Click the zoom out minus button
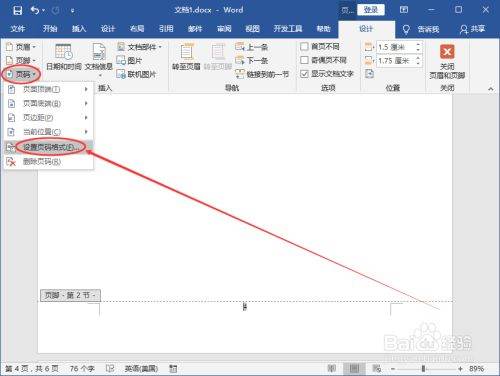The width and height of the screenshot is (500, 376). tap(393, 369)
